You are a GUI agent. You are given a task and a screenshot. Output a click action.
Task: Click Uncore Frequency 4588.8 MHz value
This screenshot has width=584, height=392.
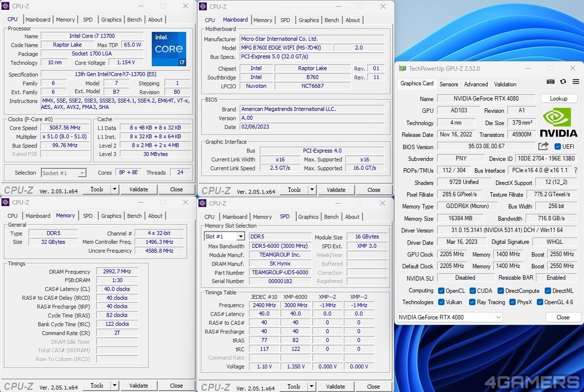coord(159,251)
